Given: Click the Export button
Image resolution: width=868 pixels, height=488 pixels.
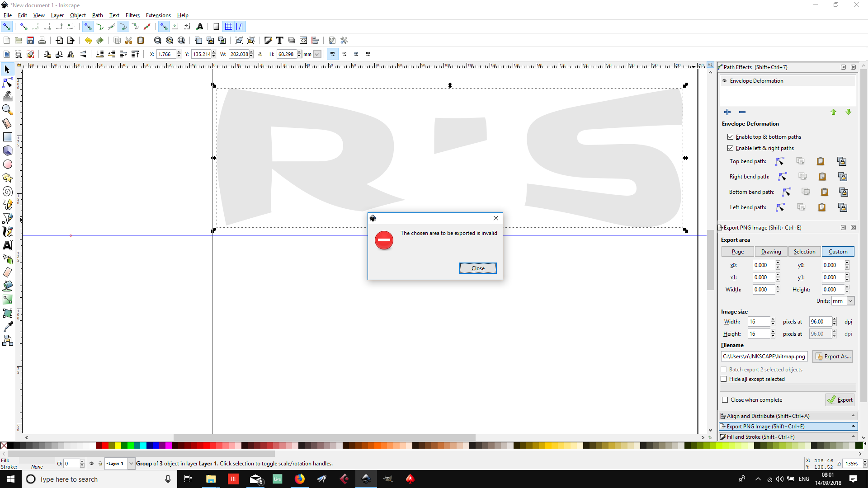Looking at the screenshot, I should pyautogui.click(x=840, y=399).
